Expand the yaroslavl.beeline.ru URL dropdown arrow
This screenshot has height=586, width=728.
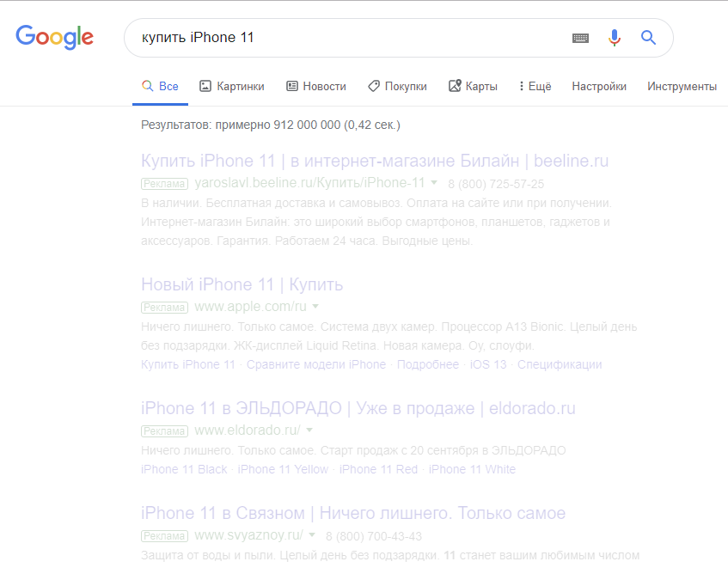434,183
